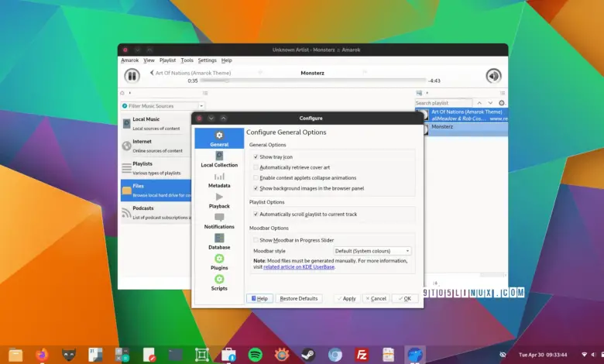Expand the Filter Music Sources dropdown arrow

click(201, 106)
